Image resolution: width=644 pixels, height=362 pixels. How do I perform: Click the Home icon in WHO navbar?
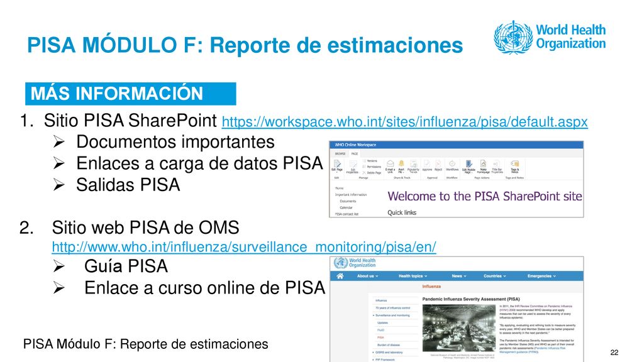click(340, 276)
